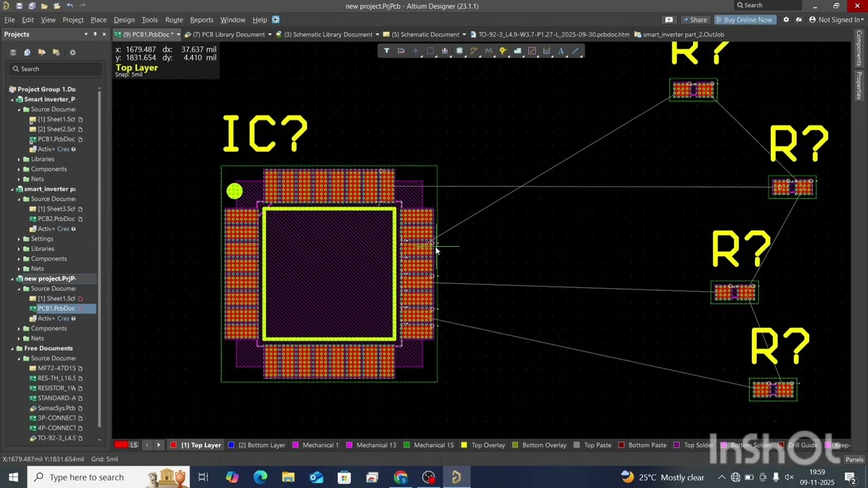Choose the Move objects cross tool
This screenshot has width=868, height=488.
(x=416, y=51)
